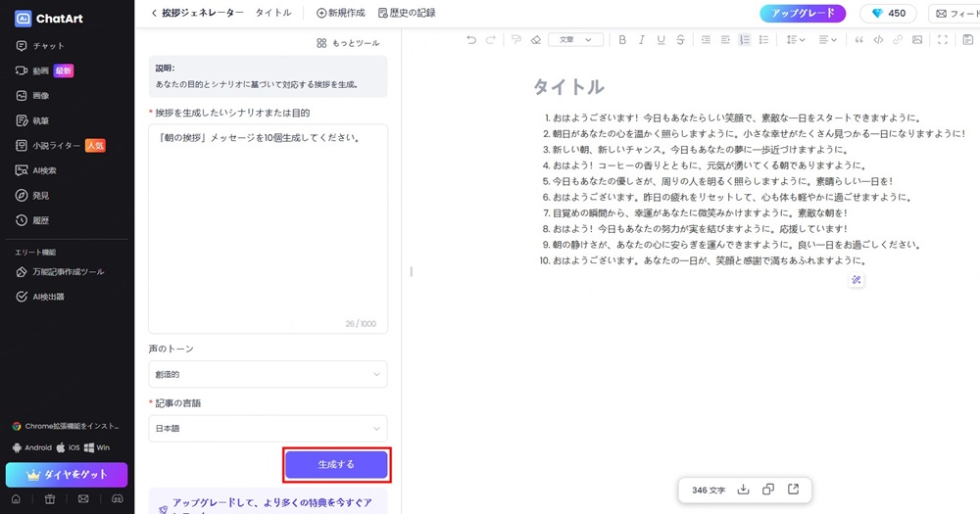Open the 文章 paragraph style dropdown
This screenshot has width=980, height=514.
575,40
